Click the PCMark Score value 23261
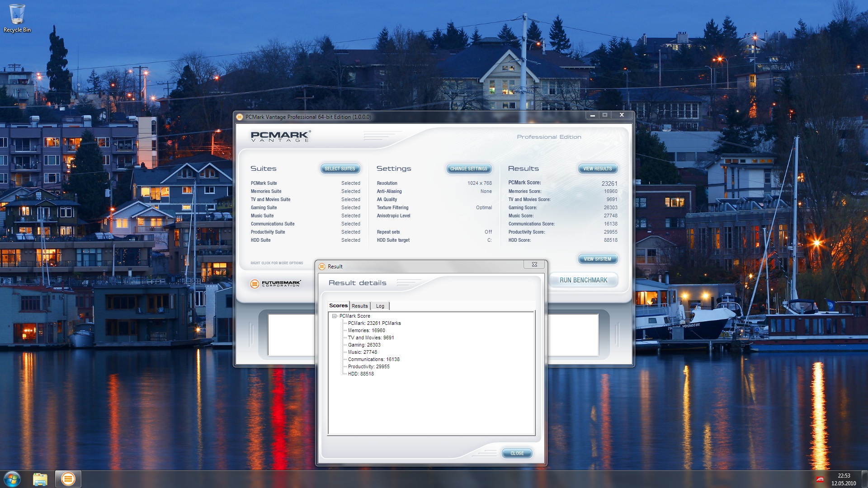The height and width of the screenshot is (488, 868). pos(609,183)
